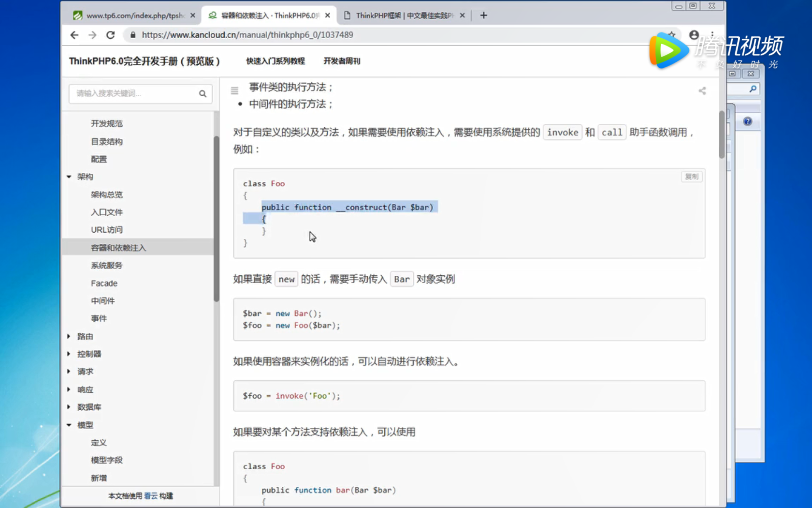Viewport: 812px width, 508px height.
Task: Open 新增 in the sidebar
Action: 99,478
